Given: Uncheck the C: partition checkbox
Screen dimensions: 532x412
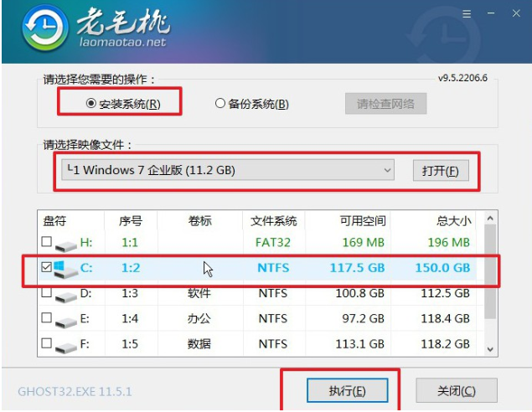Looking at the screenshot, I should [46, 267].
